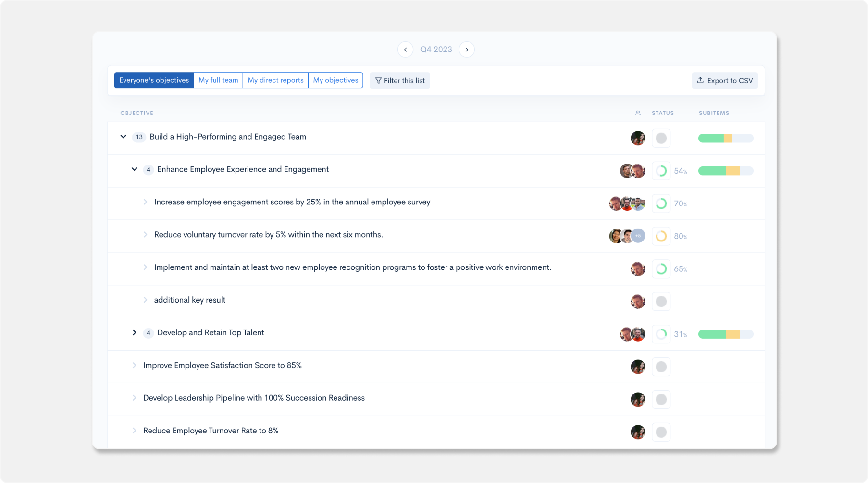Enable the My objectives filter
This screenshot has height=483, width=868.
point(335,80)
